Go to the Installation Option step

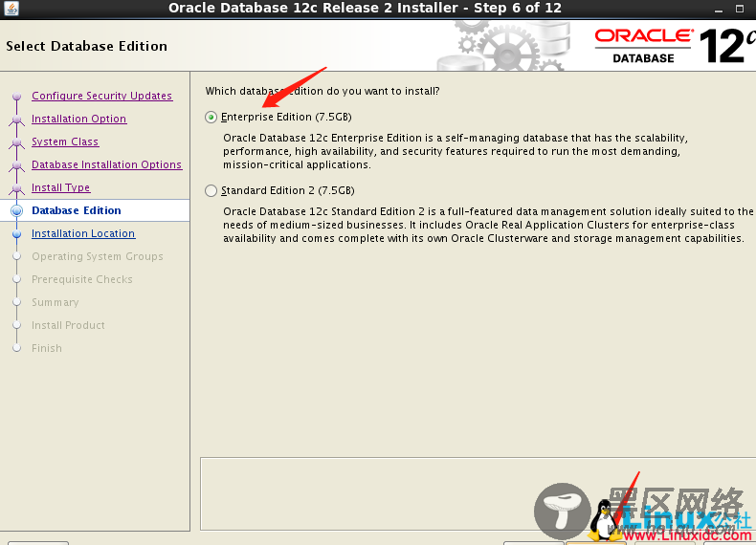[79, 119]
